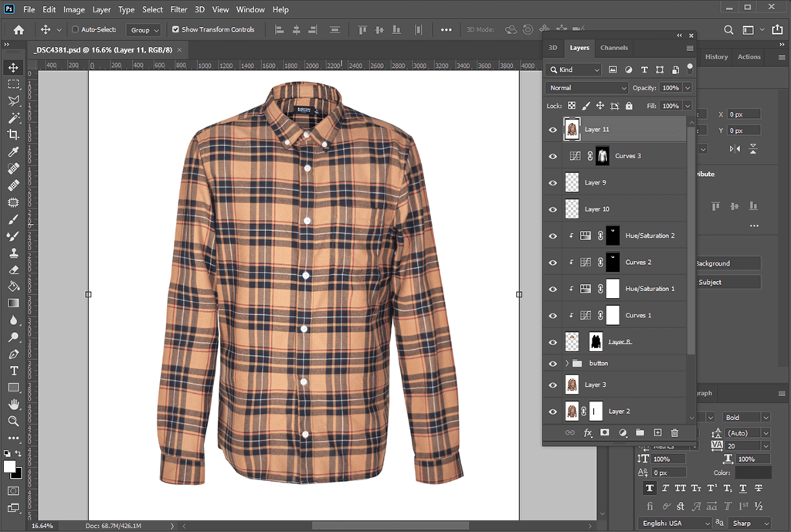Create a new layer icon
Viewport: 791px width, 532px height.
657,432
